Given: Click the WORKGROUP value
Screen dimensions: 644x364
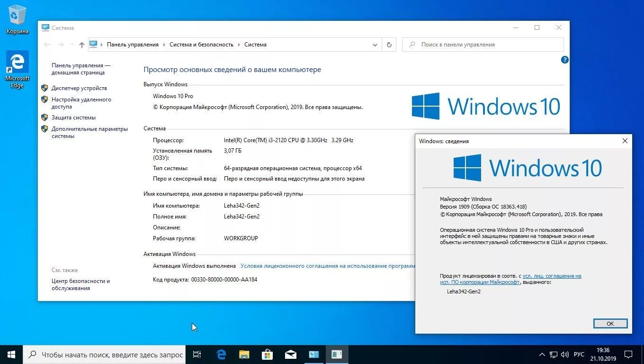Looking at the screenshot, I should click(x=241, y=238).
